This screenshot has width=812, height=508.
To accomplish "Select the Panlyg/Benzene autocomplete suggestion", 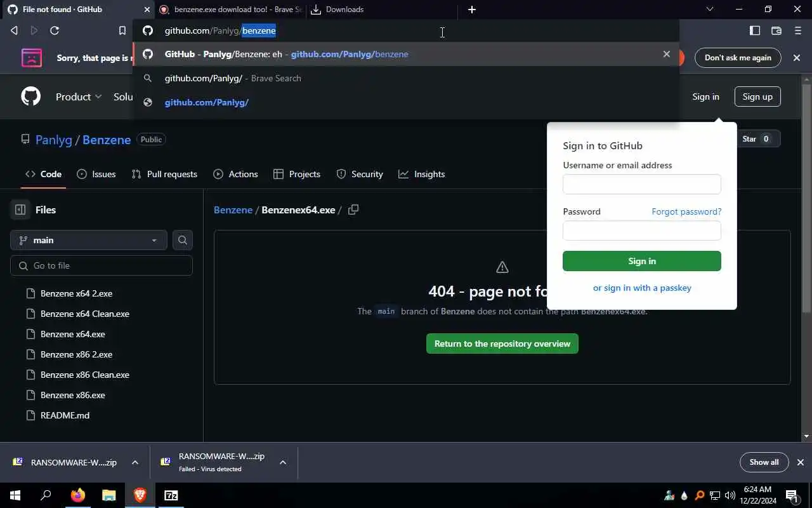I will [x=406, y=54].
